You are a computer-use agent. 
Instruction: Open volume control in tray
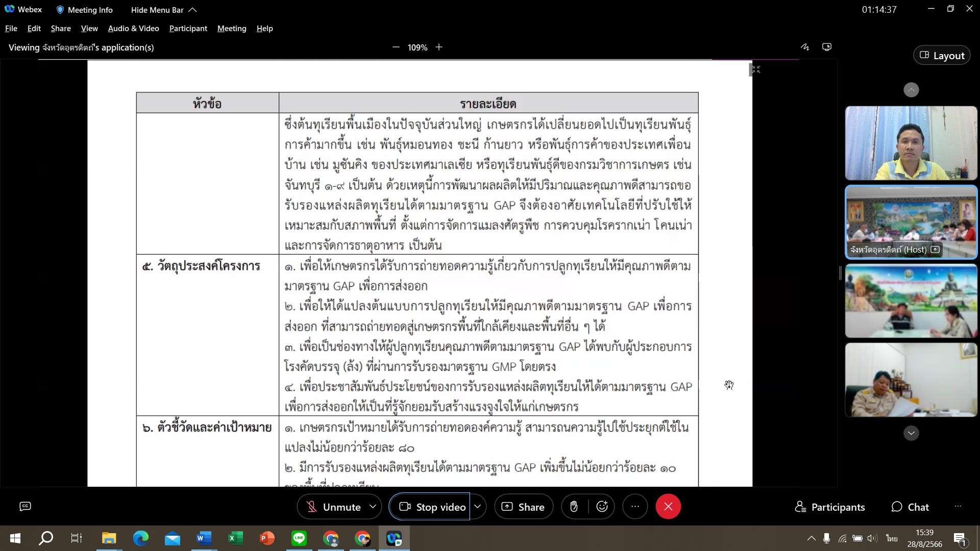872,538
